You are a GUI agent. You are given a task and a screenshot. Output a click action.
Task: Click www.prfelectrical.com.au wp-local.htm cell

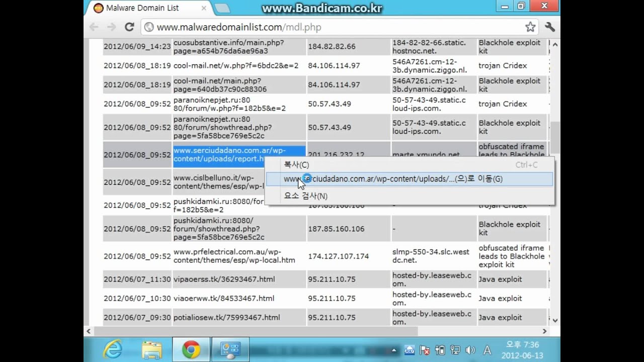(239, 256)
